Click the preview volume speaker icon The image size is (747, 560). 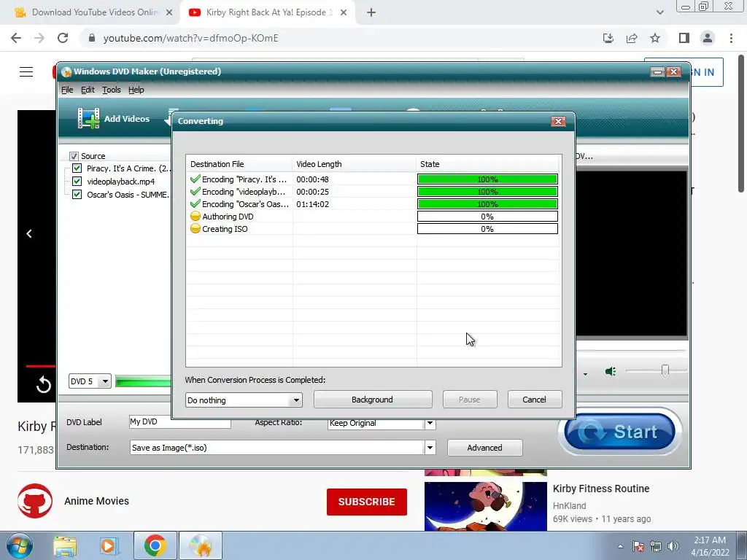point(611,371)
